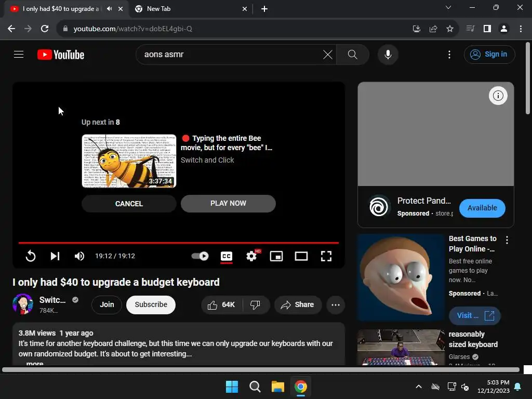
Task: Dislike the video with thumbs-down
Action: click(x=255, y=304)
